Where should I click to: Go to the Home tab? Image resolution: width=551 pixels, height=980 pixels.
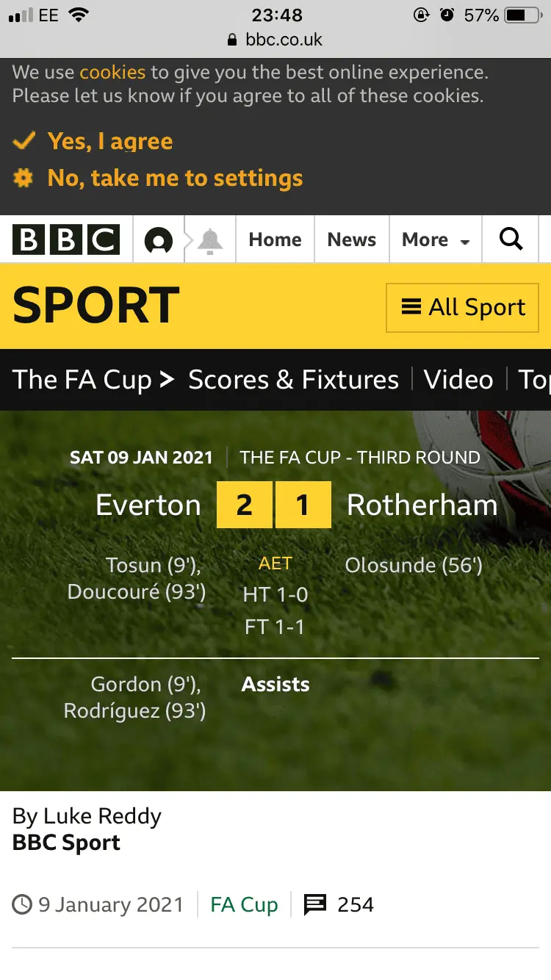pos(275,239)
